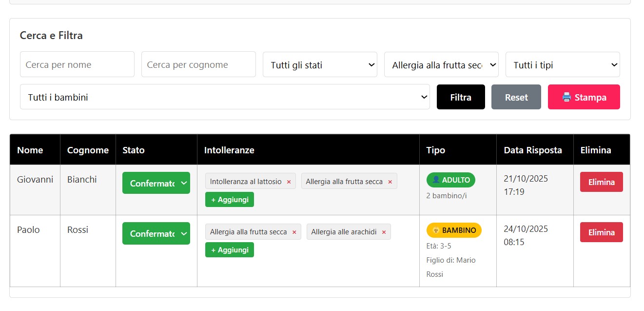Remove Allergia alla frutta secca from Giovanni
Image resolution: width=644 pixels, height=311 pixels.
(x=390, y=182)
